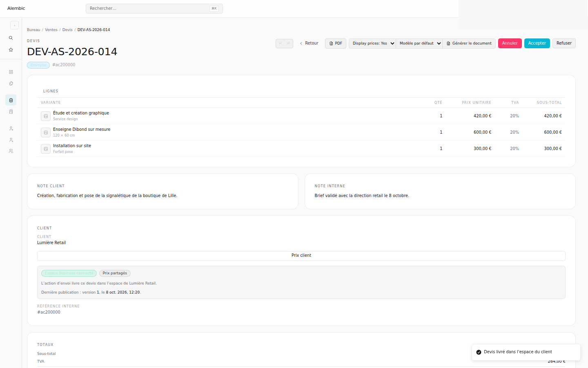
Task: Click the red Annuler button
Action: click(x=510, y=43)
